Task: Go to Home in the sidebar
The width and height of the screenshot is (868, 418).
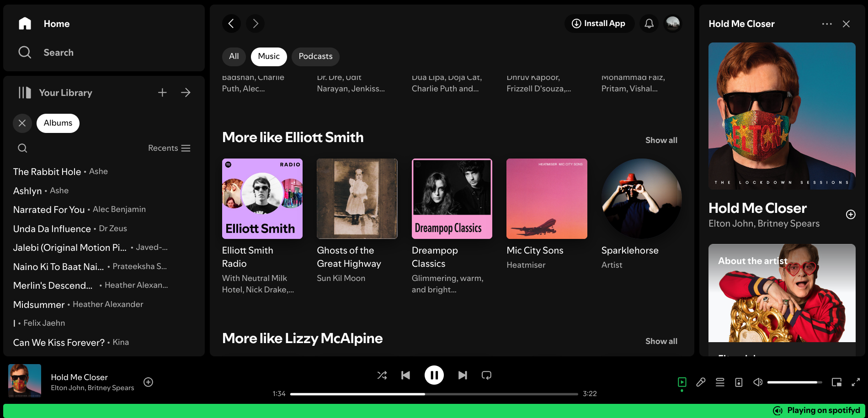Action: (x=44, y=24)
